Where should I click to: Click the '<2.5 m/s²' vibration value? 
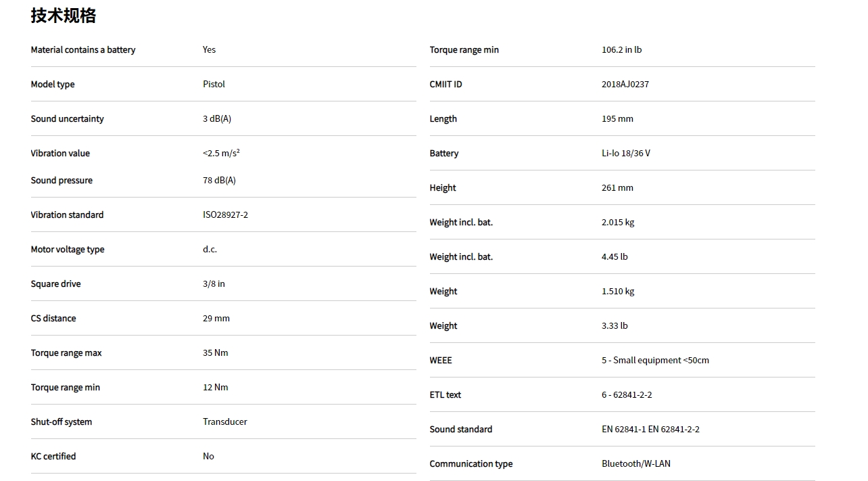click(x=221, y=154)
